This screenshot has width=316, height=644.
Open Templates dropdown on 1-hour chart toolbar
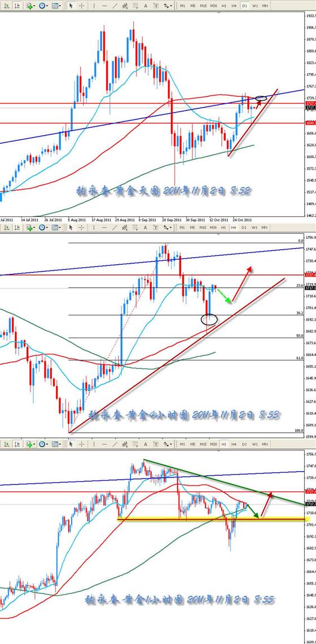click(x=56, y=444)
